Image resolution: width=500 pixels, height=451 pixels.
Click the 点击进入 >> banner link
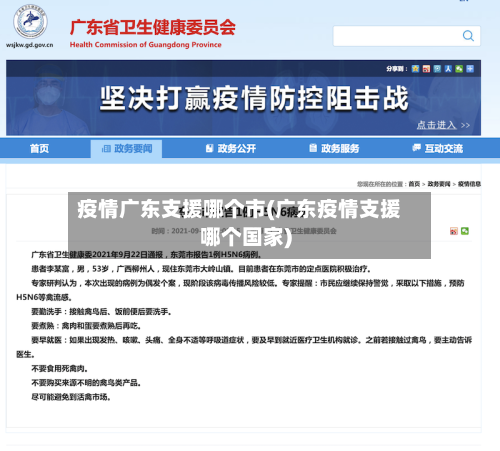click(x=443, y=125)
